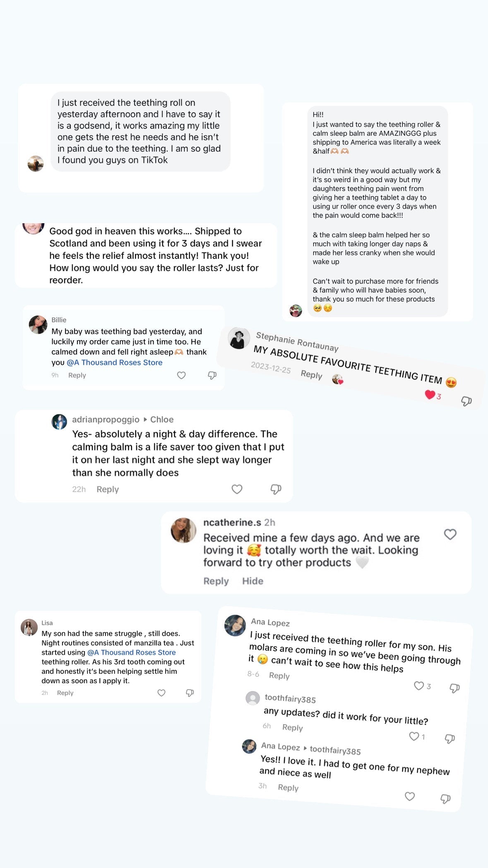Image resolution: width=488 pixels, height=868 pixels.
Task: Like ncatherine.s's comment with the heart
Action: pos(450,534)
